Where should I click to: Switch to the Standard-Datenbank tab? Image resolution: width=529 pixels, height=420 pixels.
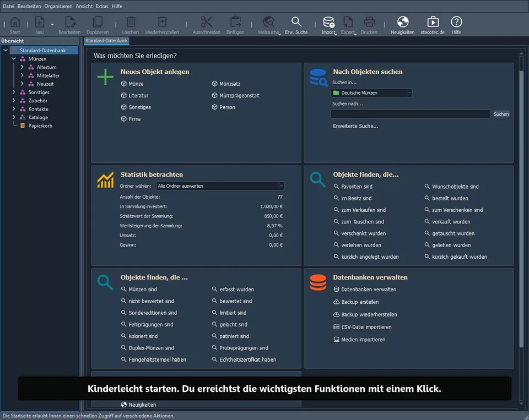(x=106, y=41)
